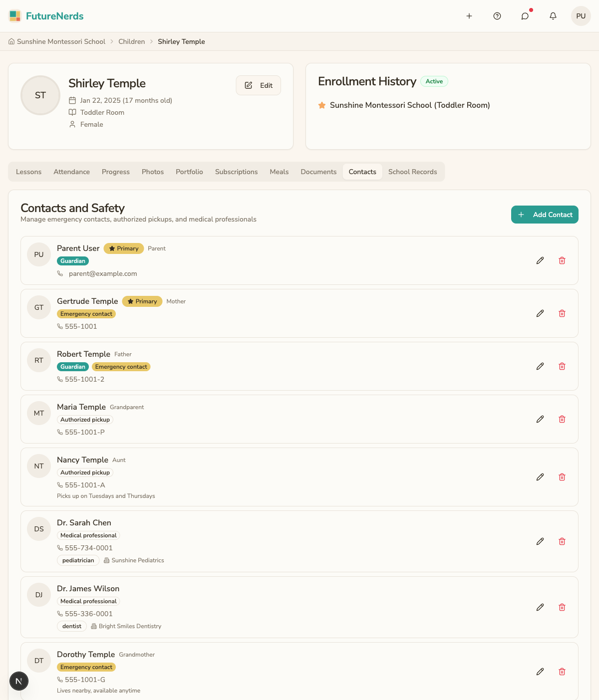The width and height of the screenshot is (599, 700).
Task: Open messages chat bubble icon
Action: pyautogui.click(x=525, y=16)
